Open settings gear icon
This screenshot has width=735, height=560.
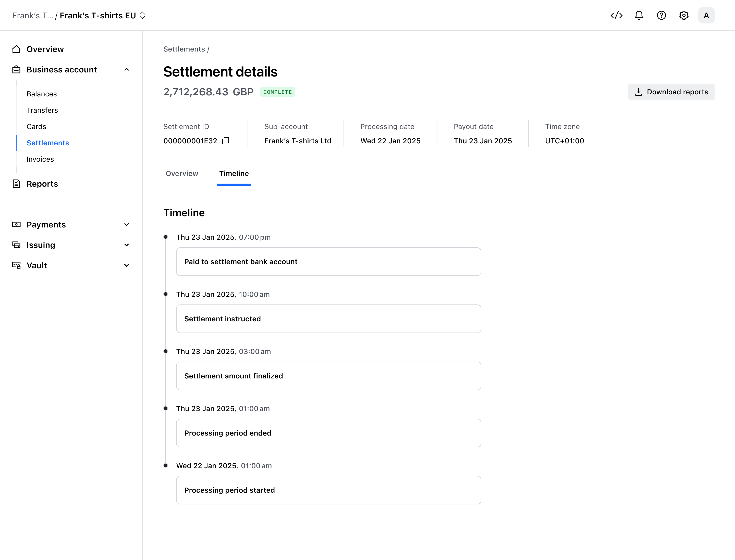[x=684, y=15]
